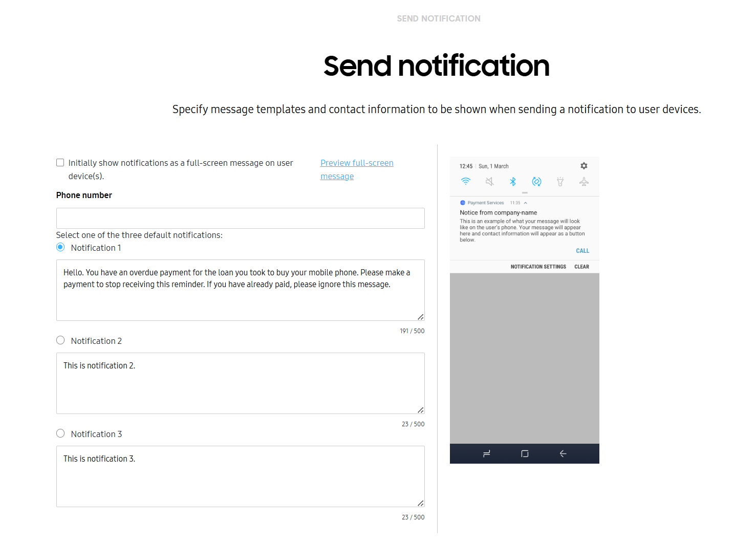Viewport: 756px width, 544px height.
Task: Select the Notification 3 radio button
Action: point(60,433)
